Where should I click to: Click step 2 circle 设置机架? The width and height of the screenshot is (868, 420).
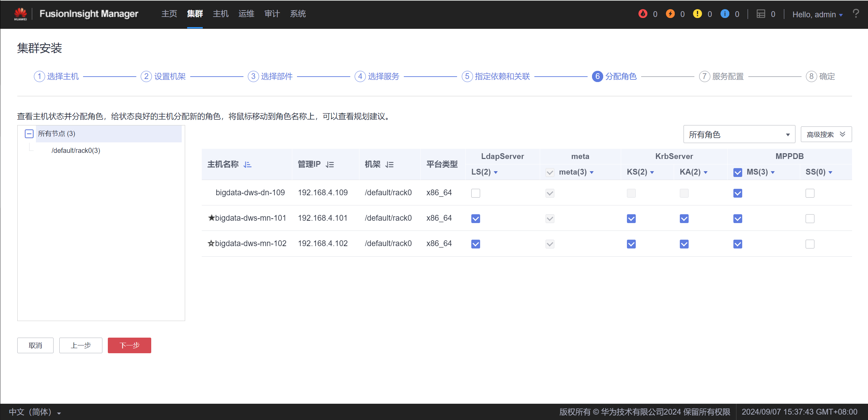coord(146,76)
